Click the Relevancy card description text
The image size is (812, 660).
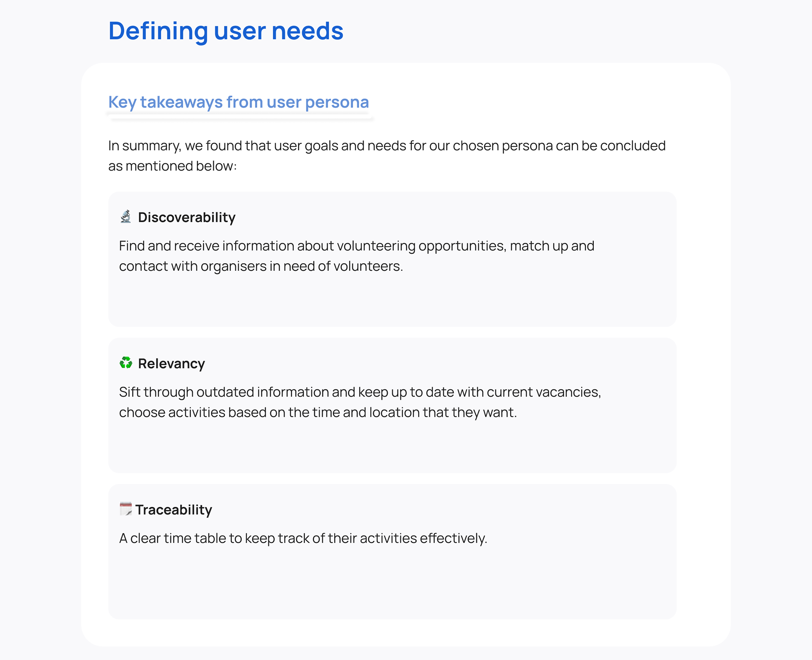pos(359,392)
